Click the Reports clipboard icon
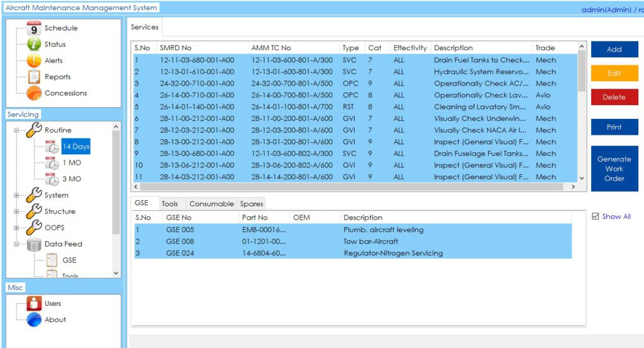Screen dimensions: 644x348 coord(34,77)
